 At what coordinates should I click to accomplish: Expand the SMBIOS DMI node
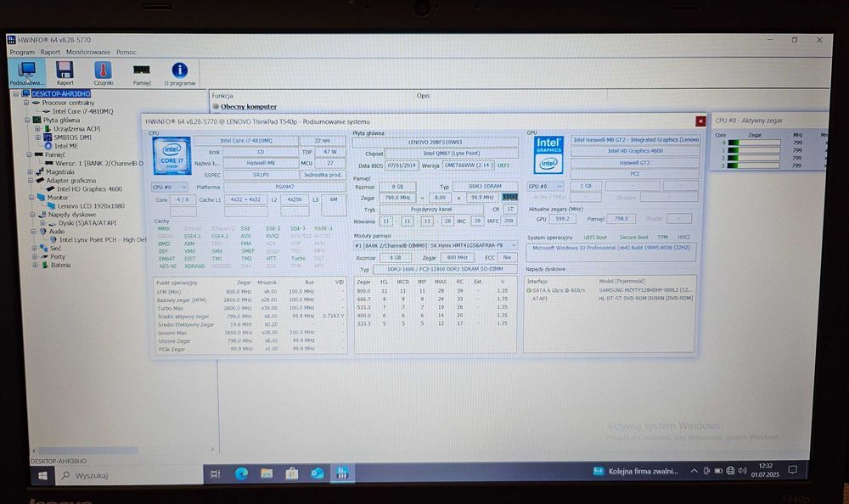37,137
